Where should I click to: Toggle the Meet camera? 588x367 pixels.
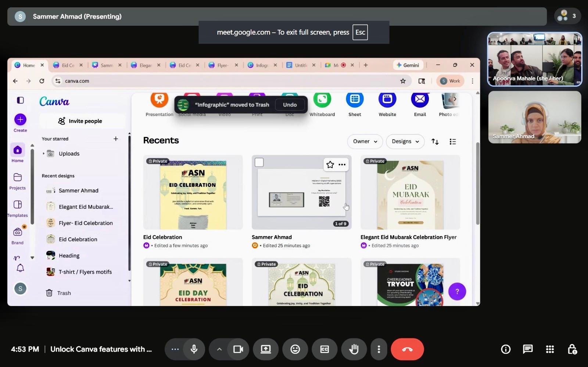tap(238, 349)
